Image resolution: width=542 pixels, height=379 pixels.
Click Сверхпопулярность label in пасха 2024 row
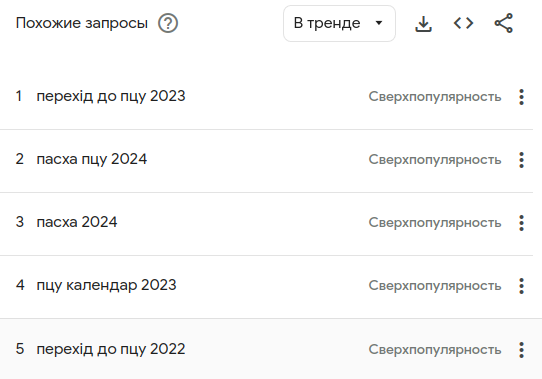(435, 223)
